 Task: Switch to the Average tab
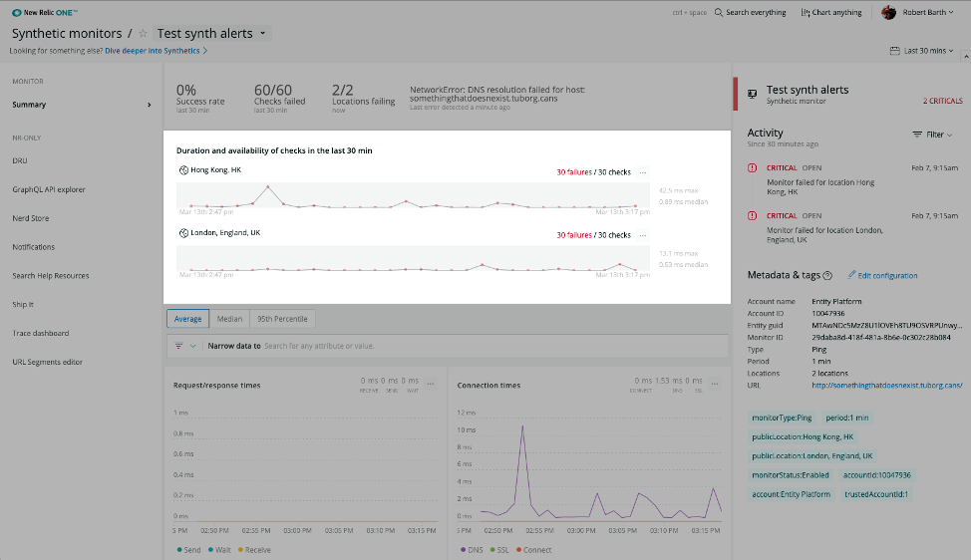tap(187, 319)
